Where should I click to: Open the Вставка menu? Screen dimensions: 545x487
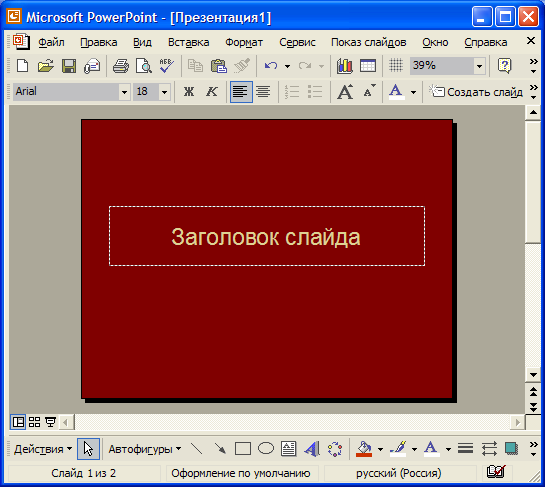point(188,42)
